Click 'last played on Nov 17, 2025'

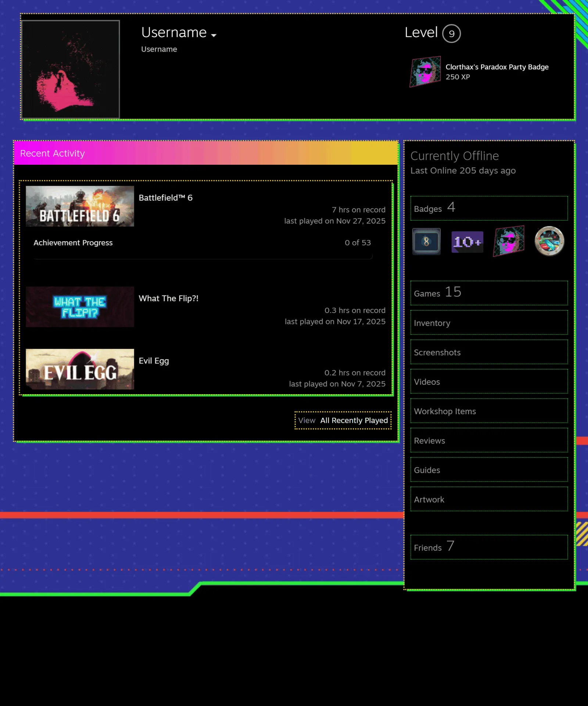(x=335, y=321)
